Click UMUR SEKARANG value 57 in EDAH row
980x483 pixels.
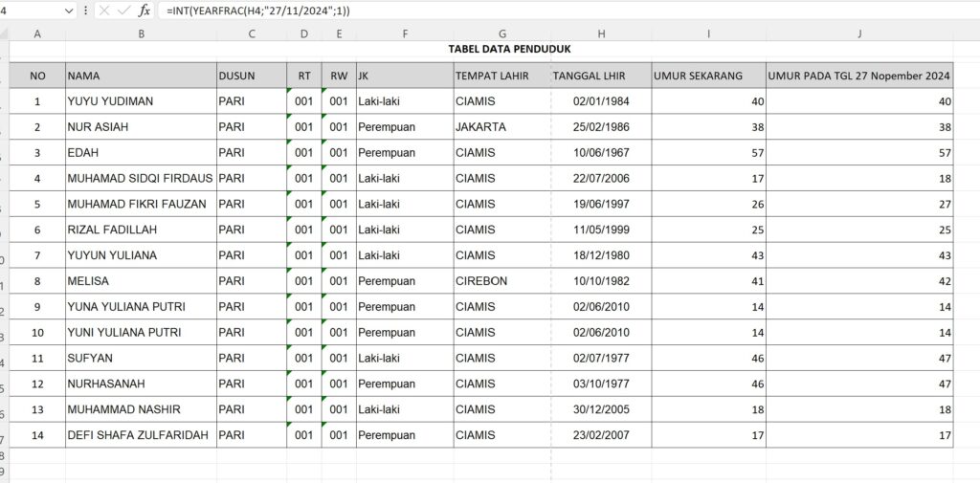tap(709, 152)
